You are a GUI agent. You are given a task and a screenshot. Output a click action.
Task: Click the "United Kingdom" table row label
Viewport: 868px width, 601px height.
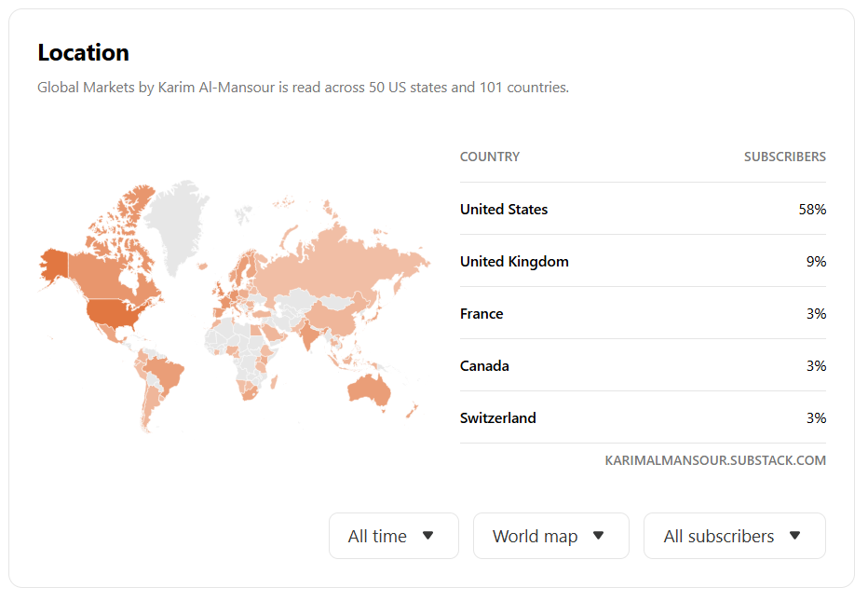coord(514,261)
